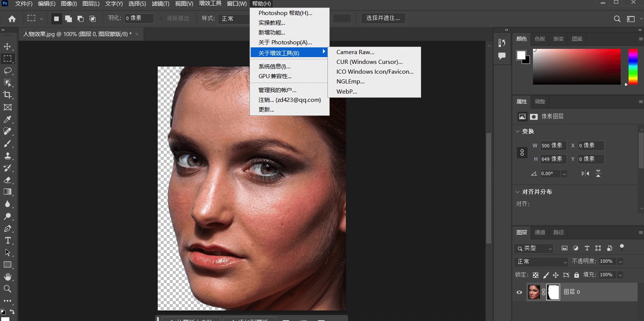This screenshot has height=321, width=644.
Task: Switch to the 色板 tab
Action: point(540,39)
